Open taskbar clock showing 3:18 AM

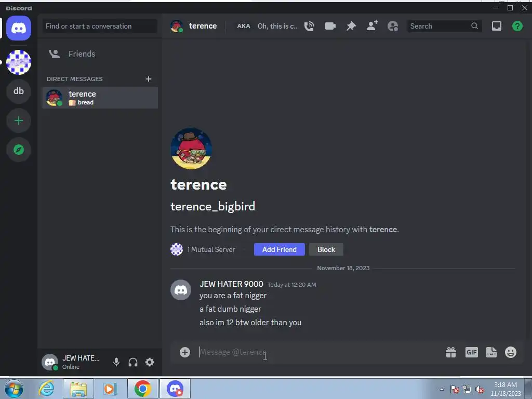click(506, 389)
